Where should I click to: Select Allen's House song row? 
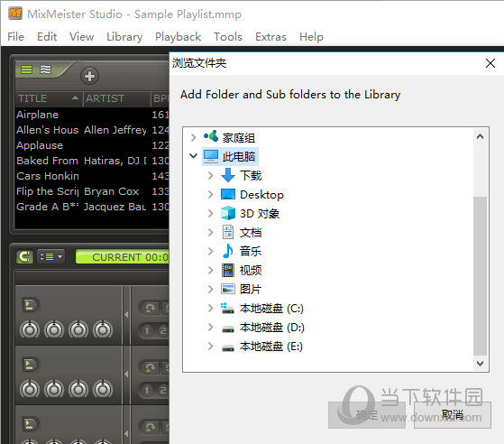pos(92,130)
